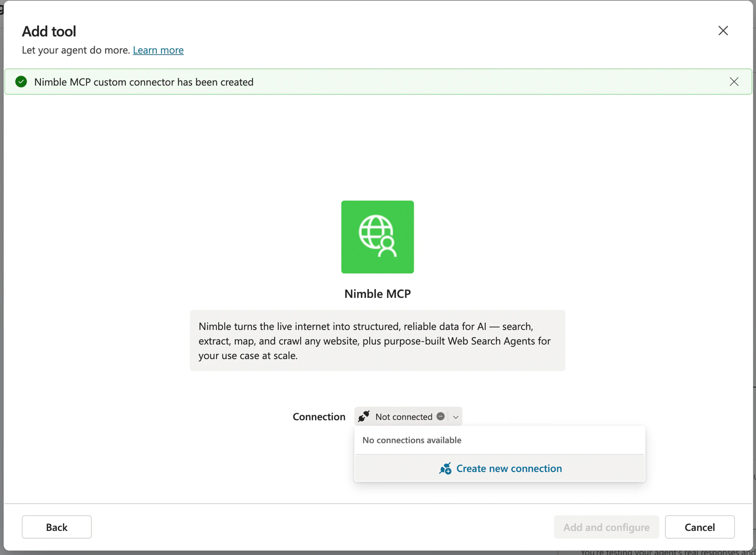756x555 pixels.
Task: Select Create new connection
Action: pos(500,468)
